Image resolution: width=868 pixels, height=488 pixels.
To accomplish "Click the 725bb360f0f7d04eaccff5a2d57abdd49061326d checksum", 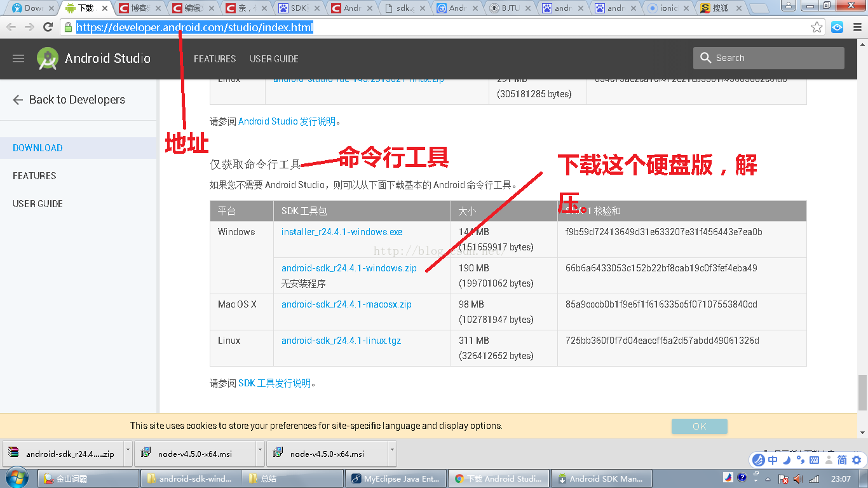I will click(662, 341).
